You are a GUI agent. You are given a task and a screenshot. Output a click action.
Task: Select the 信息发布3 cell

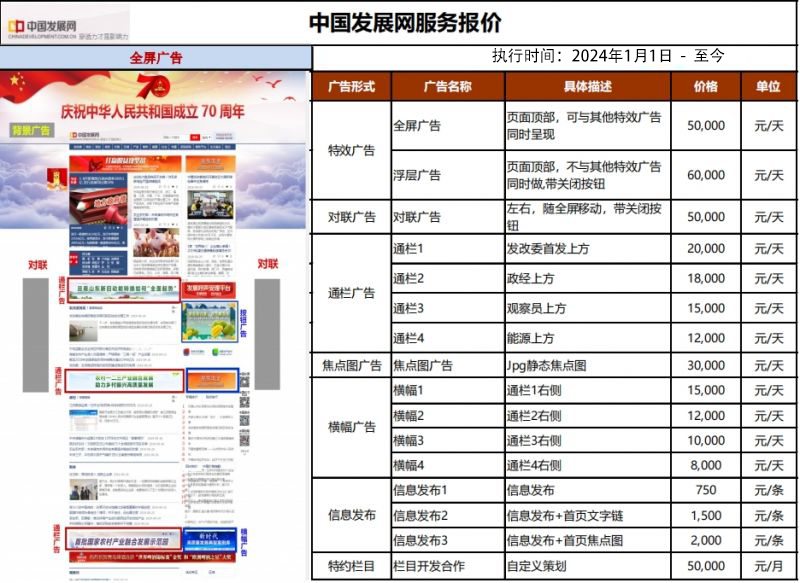(x=448, y=540)
